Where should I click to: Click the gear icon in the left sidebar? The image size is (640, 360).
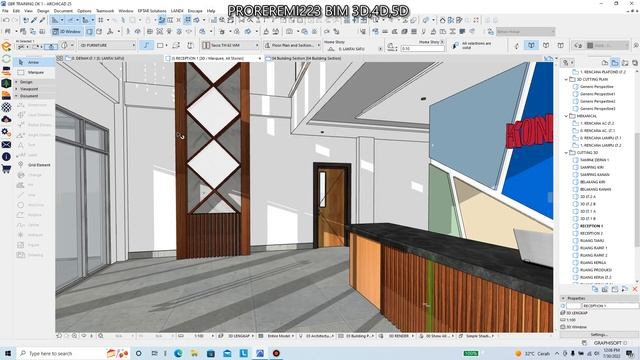click(6, 132)
